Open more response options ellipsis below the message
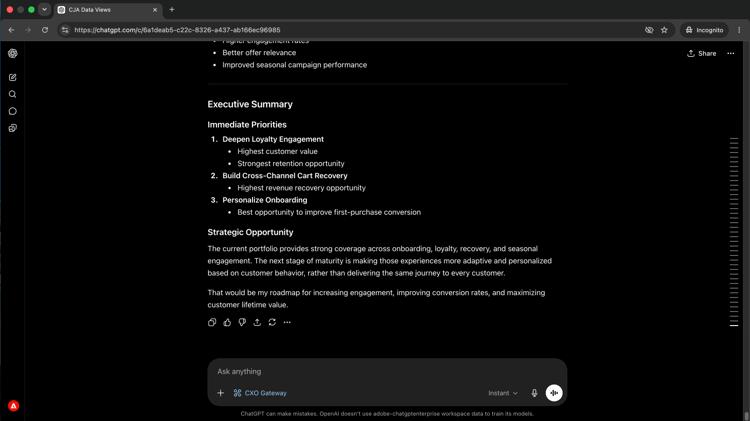 (287, 322)
